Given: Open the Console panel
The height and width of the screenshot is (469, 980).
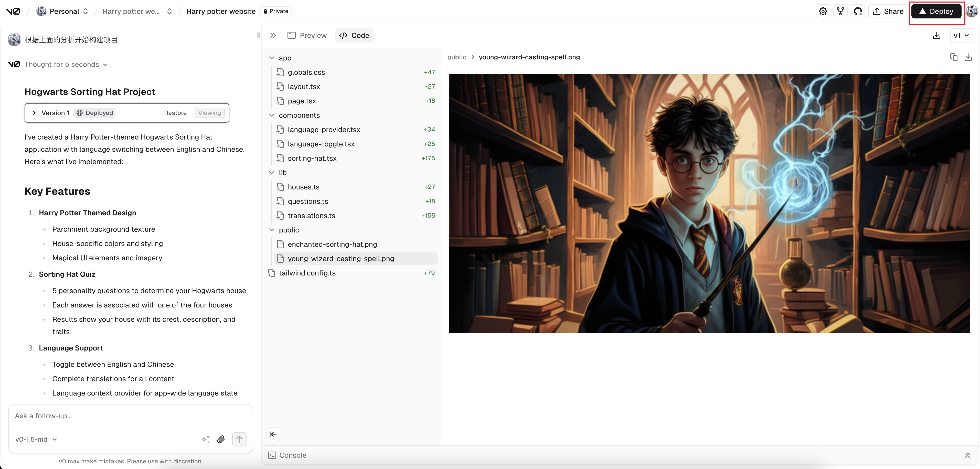Looking at the screenshot, I should click(x=287, y=455).
